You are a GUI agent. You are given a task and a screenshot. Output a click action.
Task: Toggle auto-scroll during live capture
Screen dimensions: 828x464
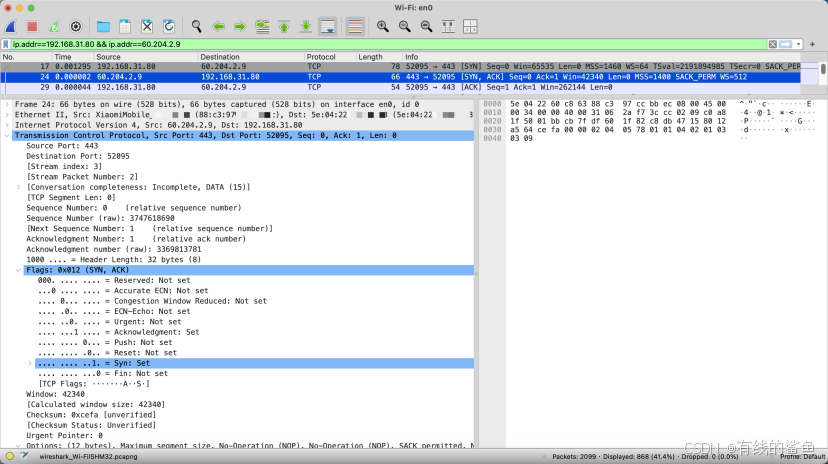328,26
